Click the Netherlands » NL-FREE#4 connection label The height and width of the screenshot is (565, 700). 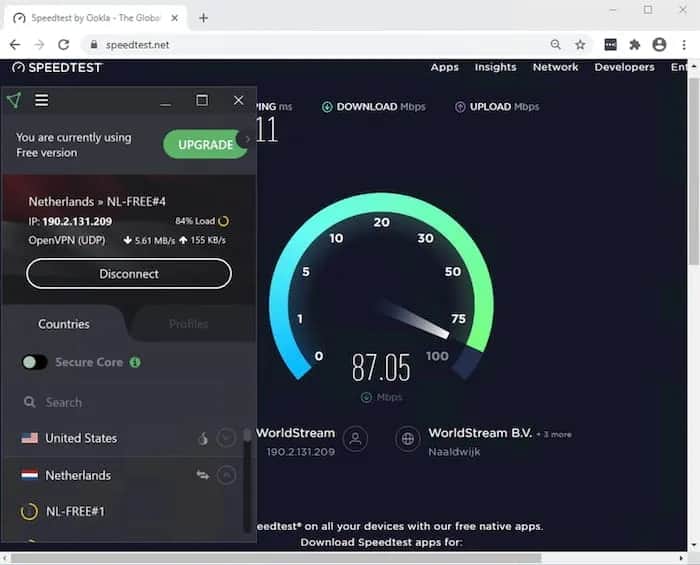tap(97, 202)
